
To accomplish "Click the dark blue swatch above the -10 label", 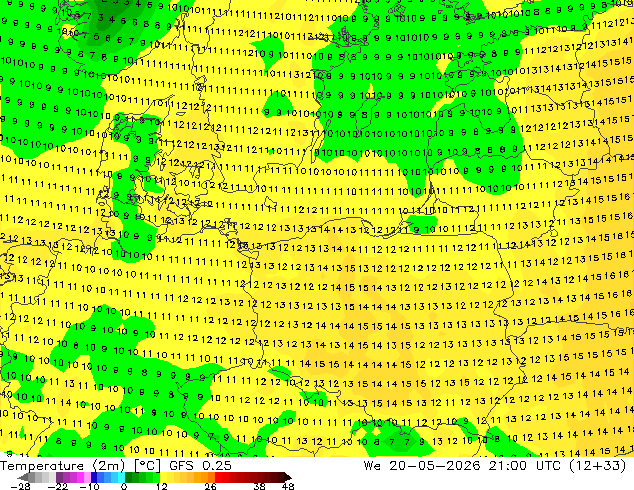I will (94, 477).
